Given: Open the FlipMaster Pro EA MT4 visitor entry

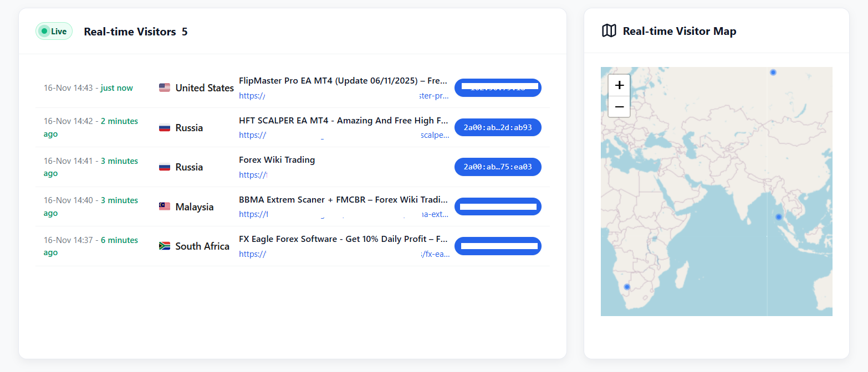Looking at the screenshot, I should (x=343, y=80).
